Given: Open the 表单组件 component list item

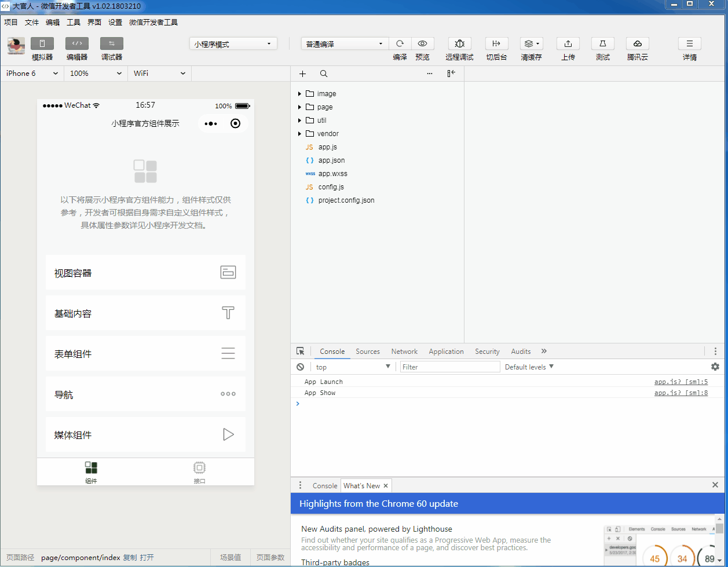Looking at the screenshot, I should [145, 353].
